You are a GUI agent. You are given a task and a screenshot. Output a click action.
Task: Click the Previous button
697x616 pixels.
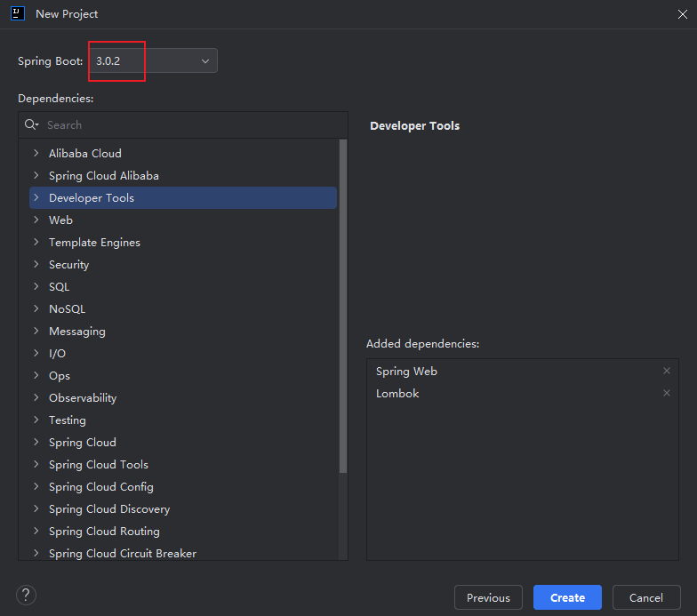tap(488, 597)
